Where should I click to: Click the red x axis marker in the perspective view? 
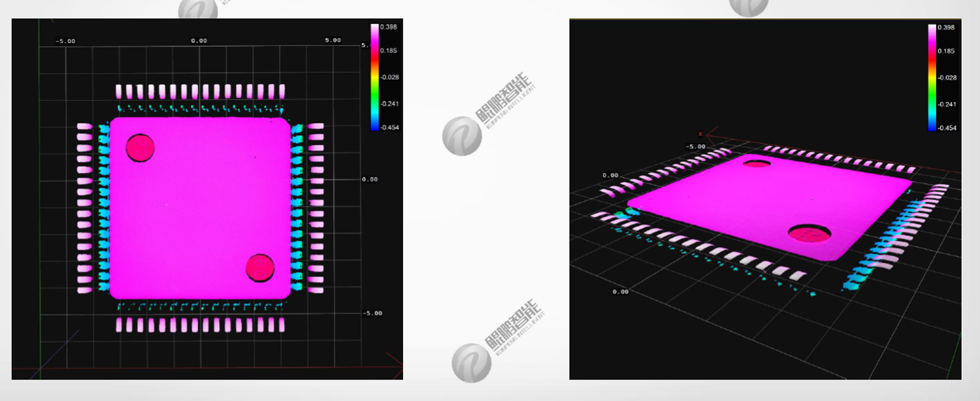point(700,134)
